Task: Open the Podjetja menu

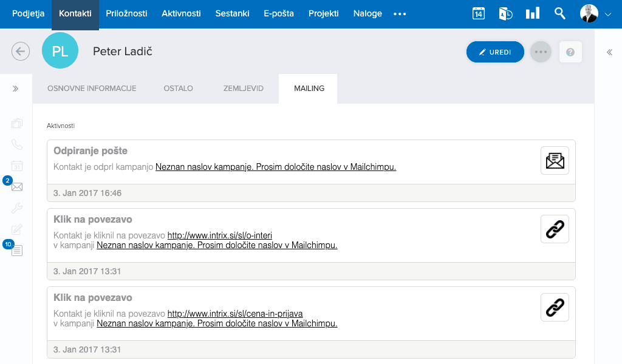Action: point(28,13)
